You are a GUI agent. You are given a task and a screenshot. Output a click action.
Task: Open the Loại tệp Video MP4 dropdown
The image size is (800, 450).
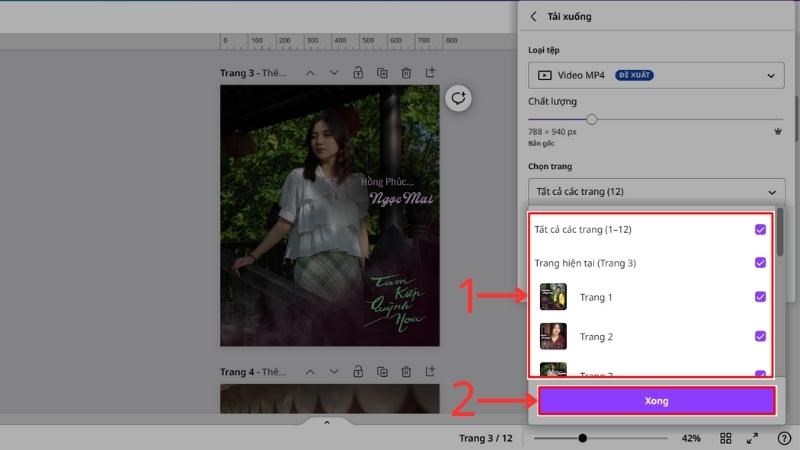click(x=656, y=75)
